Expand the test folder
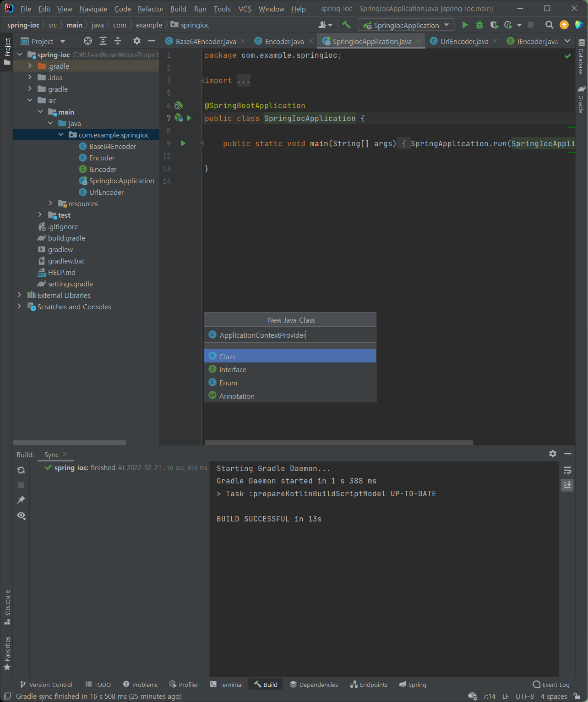588x702 pixels. click(40, 215)
